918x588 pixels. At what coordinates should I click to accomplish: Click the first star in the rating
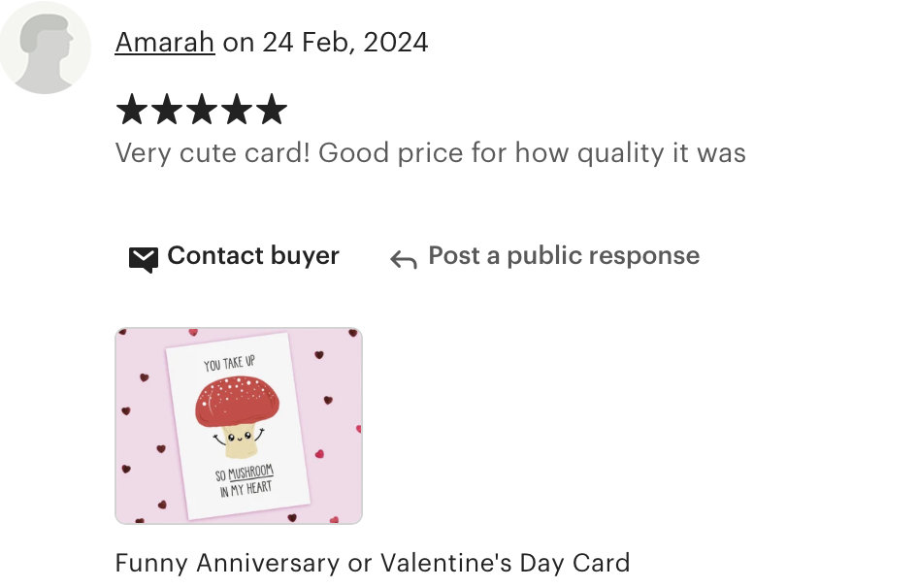pos(132,110)
